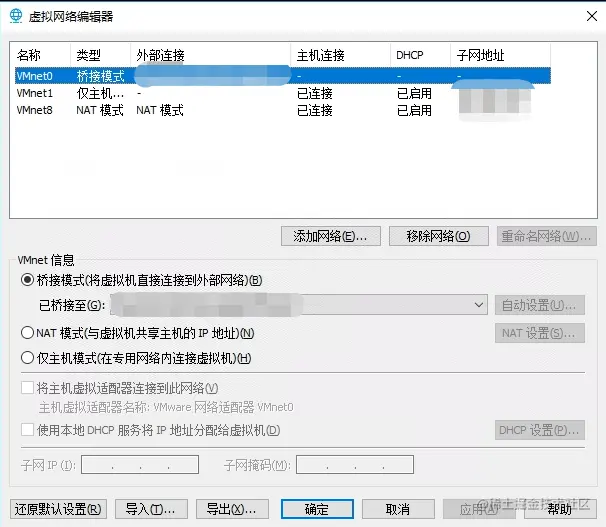Click NAT 模式 external connection cell of VMnet8
Viewport: 606px width, 527px height.
coord(160,110)
